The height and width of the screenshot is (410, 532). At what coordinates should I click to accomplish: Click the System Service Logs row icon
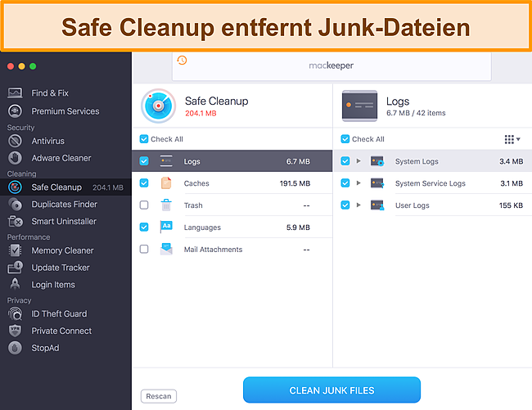click(x=377, y=183)
